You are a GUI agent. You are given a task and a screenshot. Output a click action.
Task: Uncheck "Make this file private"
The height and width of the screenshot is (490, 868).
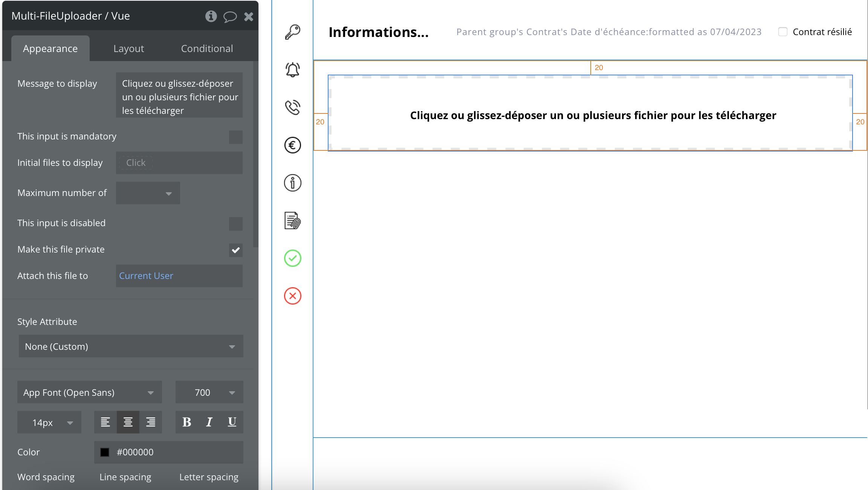click(x=235, y=250)
